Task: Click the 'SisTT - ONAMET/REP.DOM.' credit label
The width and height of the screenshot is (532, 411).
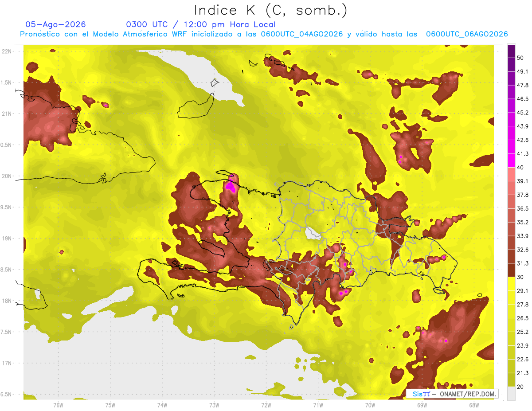Action: 452,394
